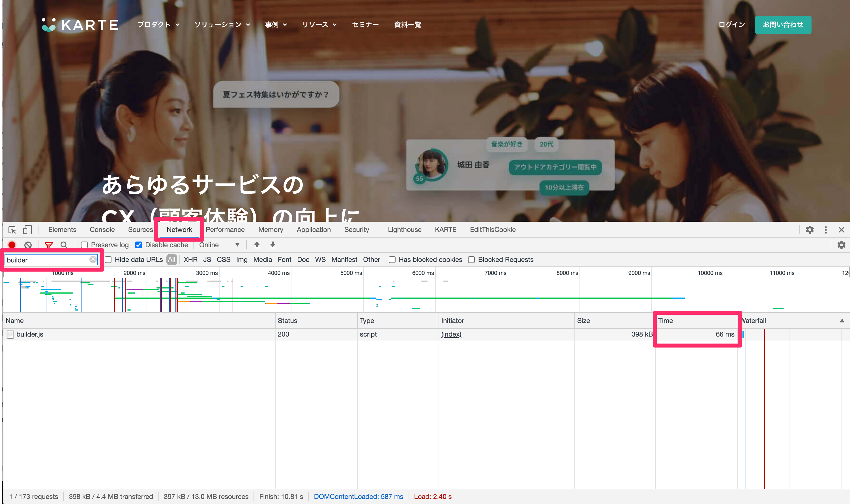Click the index initiator link for builder.js
Viewport: 850px width, 504px height.
[451, 335]
